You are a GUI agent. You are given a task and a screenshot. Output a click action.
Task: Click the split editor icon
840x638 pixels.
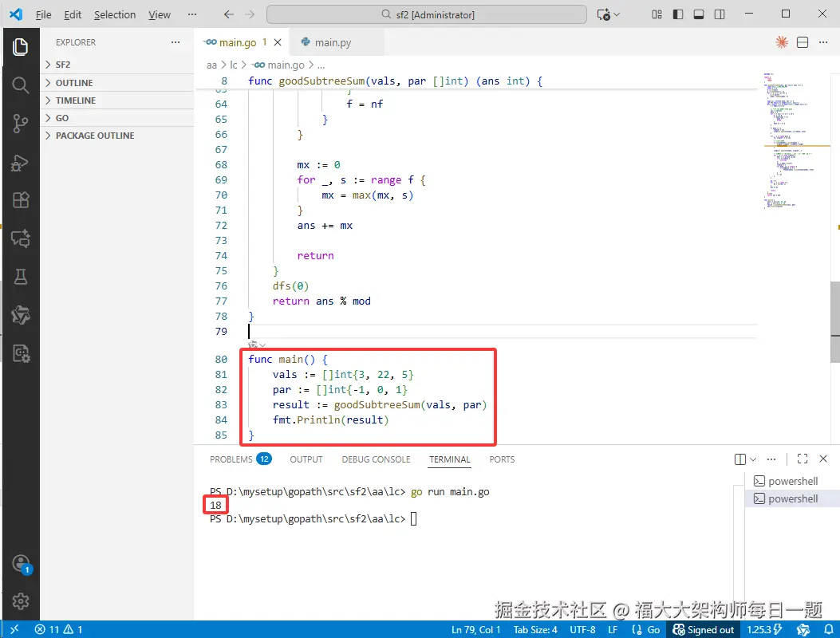click(803, 42)
